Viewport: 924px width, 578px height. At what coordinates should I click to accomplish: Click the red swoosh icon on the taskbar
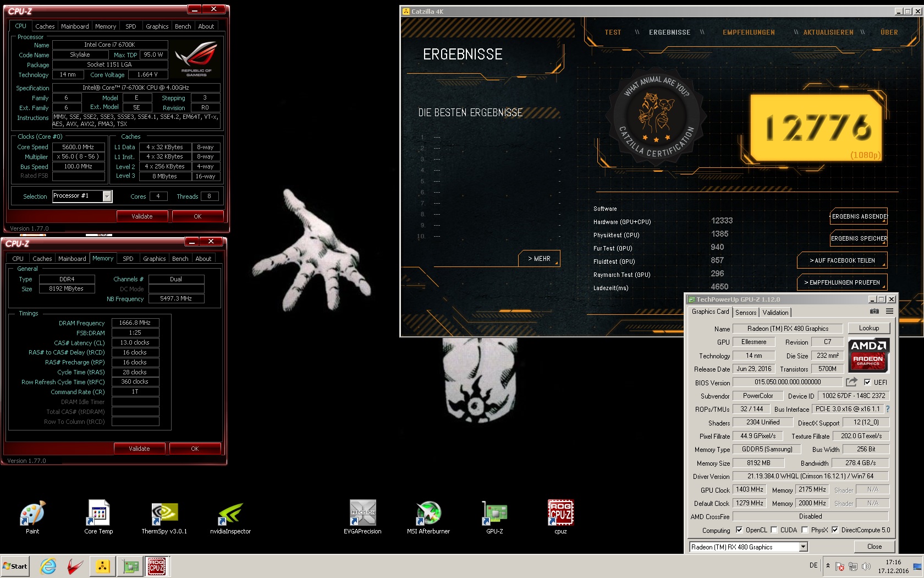click(x=75, y=566)
